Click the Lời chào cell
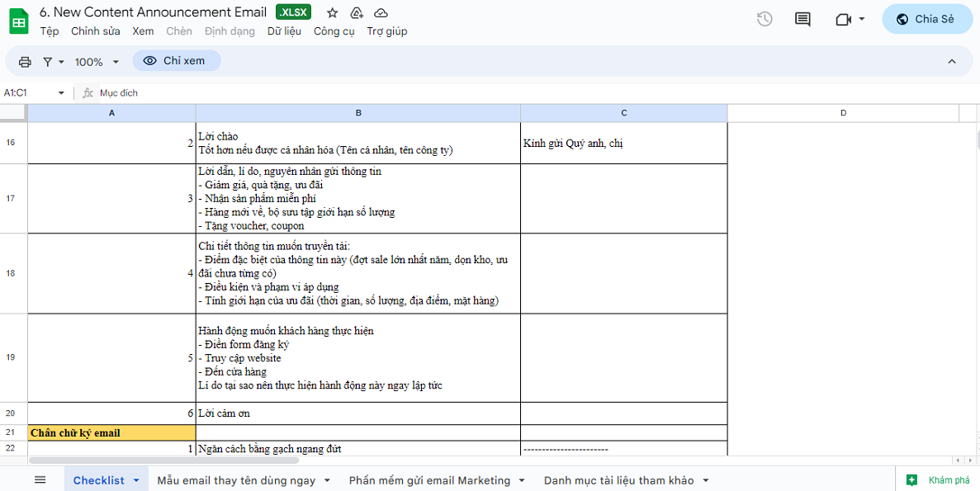The image size is (980, 491). (x=358, y=143)
